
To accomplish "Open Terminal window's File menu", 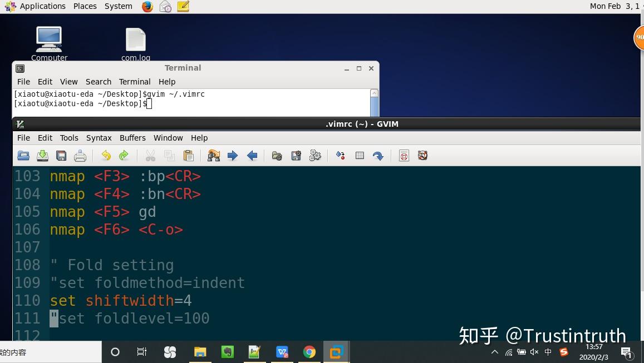I will [x=23, y=82].
